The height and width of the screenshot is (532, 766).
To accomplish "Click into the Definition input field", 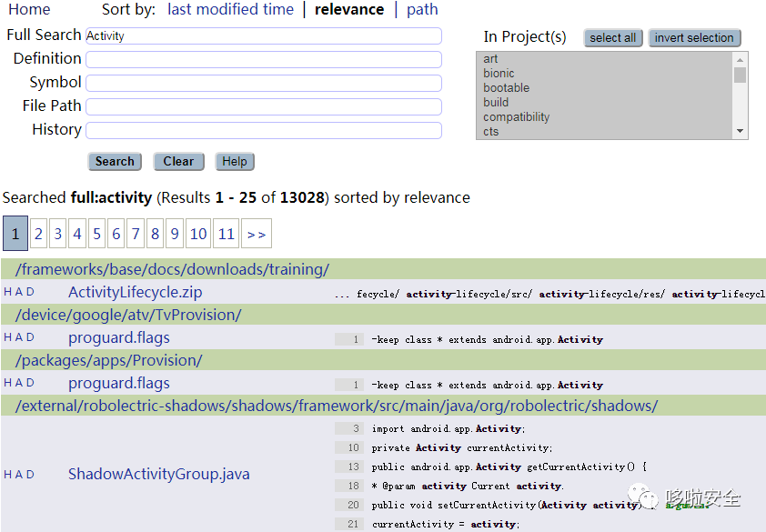I will pos(264,60).
